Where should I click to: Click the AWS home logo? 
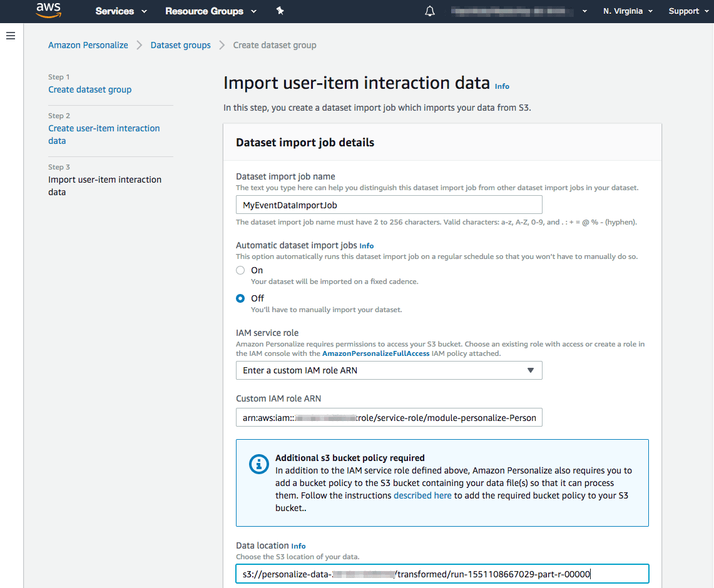(48, 11)
